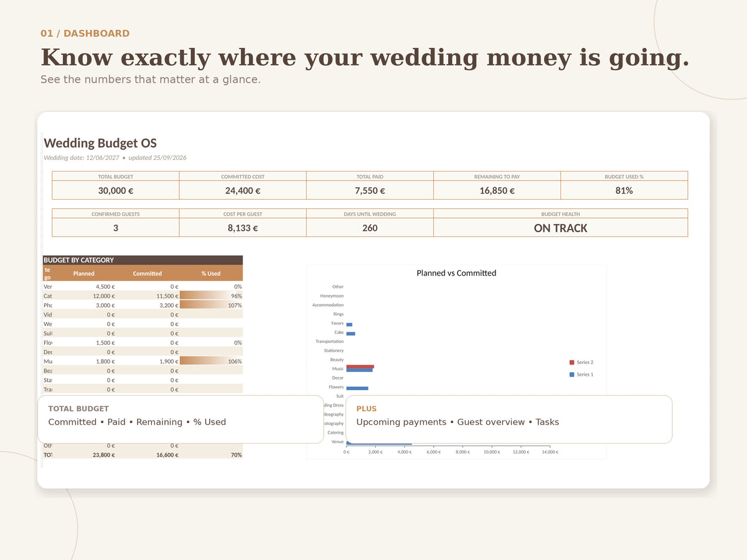Click the 01 / DASHBOARD section label
The height and width of the screenshot is (560, 747).
tap(85, 34)
